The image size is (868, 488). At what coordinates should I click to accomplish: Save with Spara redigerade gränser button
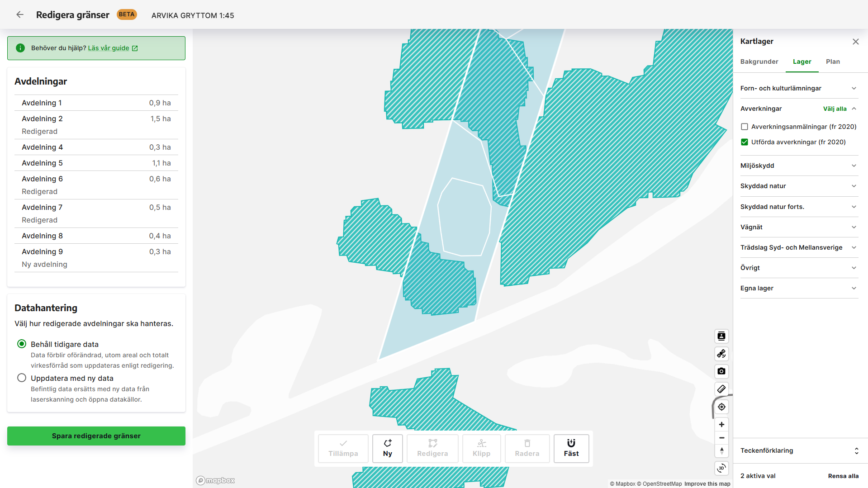pyautogui.click(x=96, y=436)
